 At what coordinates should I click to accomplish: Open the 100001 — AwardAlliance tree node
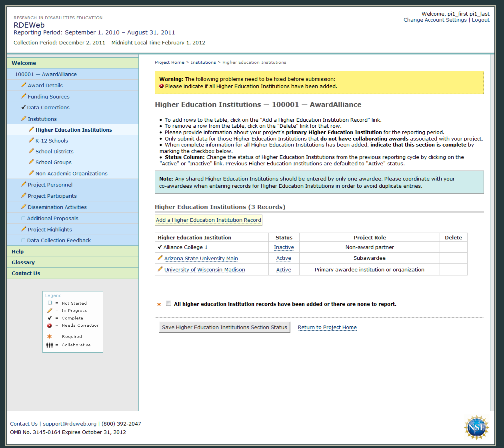(46, 74)
